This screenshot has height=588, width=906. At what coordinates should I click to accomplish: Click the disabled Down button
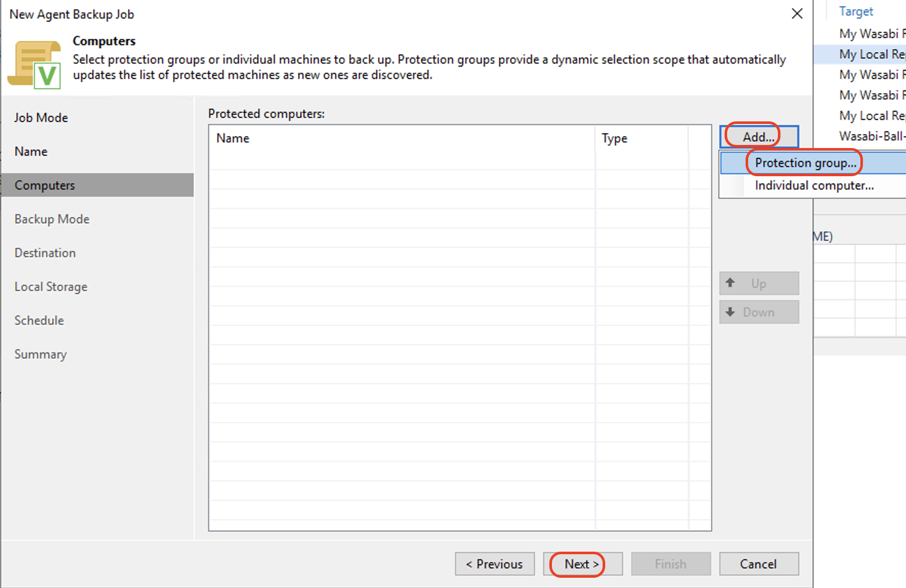759,312
